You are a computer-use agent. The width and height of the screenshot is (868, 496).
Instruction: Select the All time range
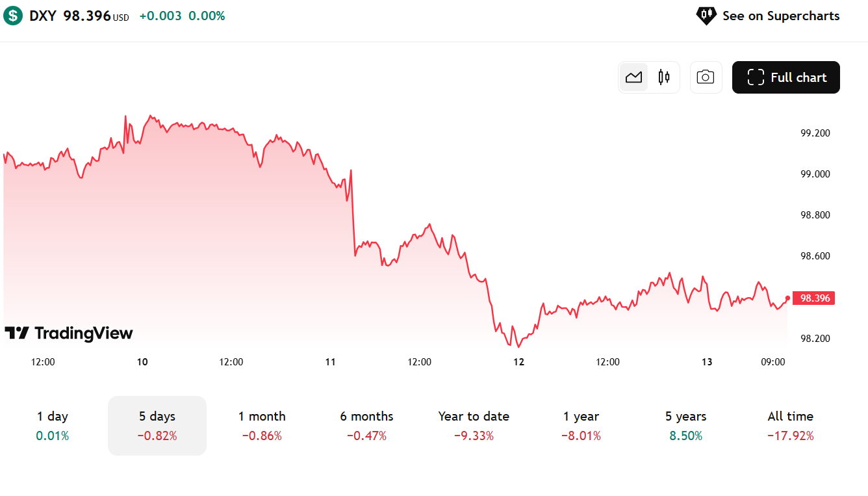[790, 425]
